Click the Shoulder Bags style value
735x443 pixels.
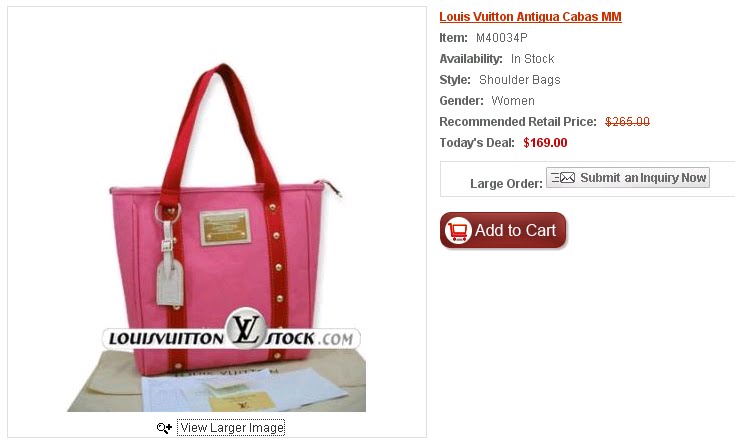(x=519, y=80)
